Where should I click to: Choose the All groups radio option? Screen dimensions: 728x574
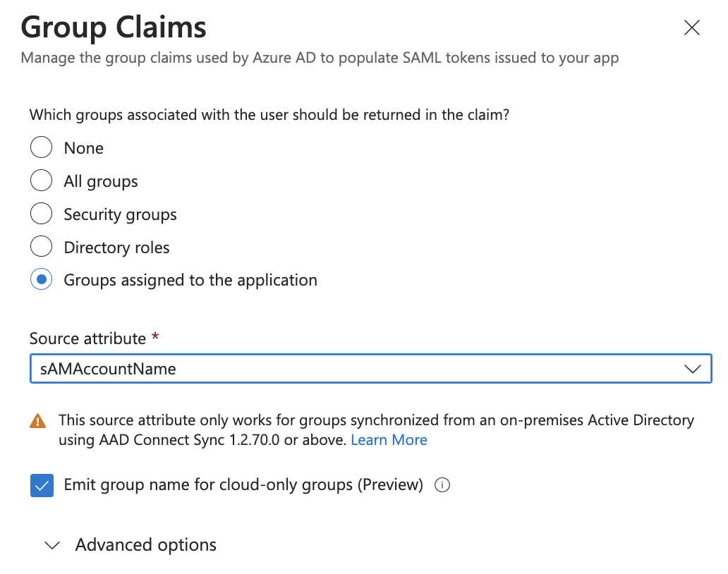click(42, 181)
